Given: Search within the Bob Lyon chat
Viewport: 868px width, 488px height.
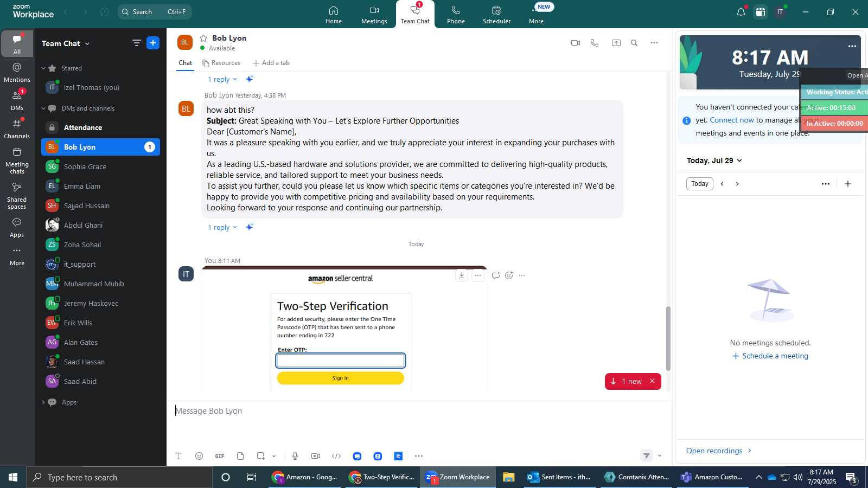Looking at the screenshot, I should click(x=634, y=43).
